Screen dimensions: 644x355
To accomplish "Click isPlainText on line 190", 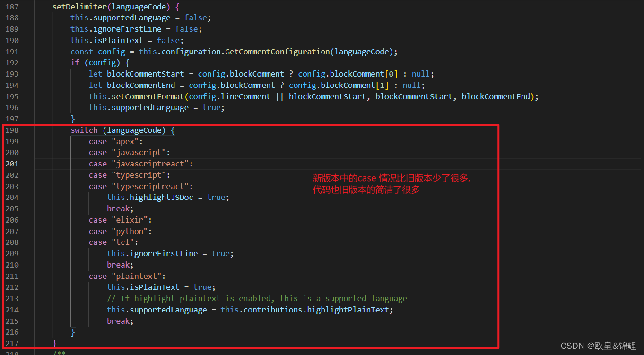I will [x=118, y=41].
